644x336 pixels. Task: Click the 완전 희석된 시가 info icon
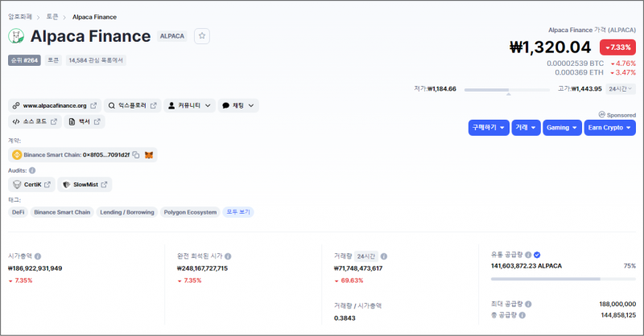tap(228, 256)
